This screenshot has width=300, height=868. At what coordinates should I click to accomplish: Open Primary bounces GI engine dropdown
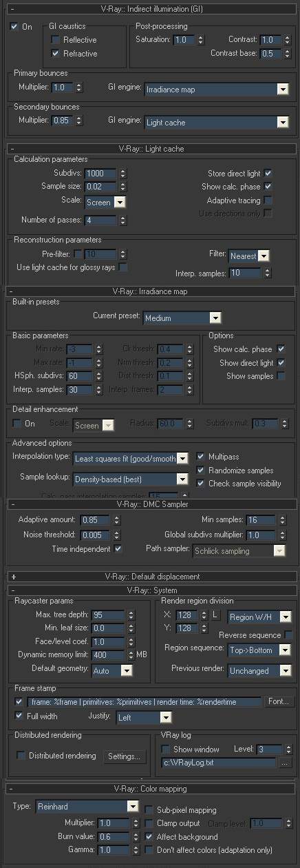pos(216,89)
